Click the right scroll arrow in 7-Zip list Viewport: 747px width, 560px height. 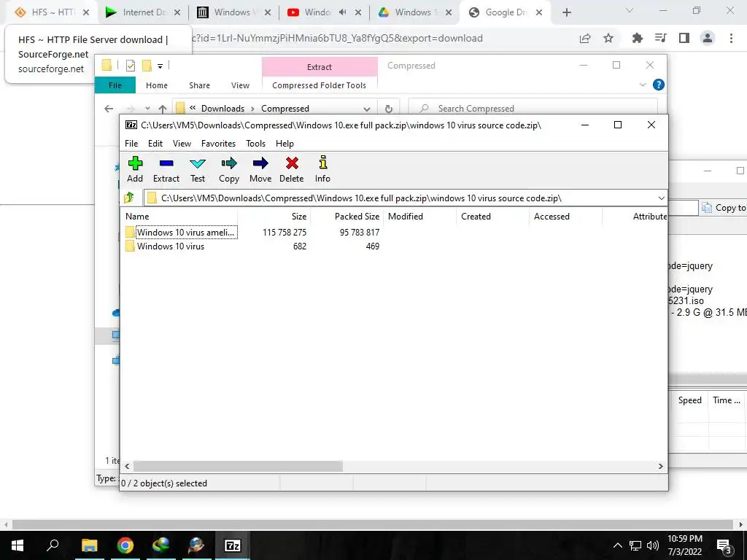point(660,466)
